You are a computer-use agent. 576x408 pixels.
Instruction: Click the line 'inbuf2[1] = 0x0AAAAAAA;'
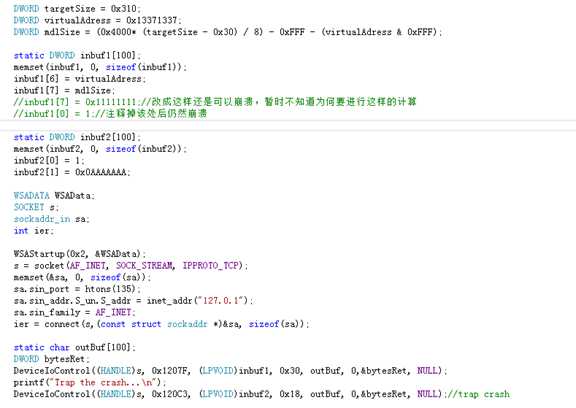click(72, 172)
